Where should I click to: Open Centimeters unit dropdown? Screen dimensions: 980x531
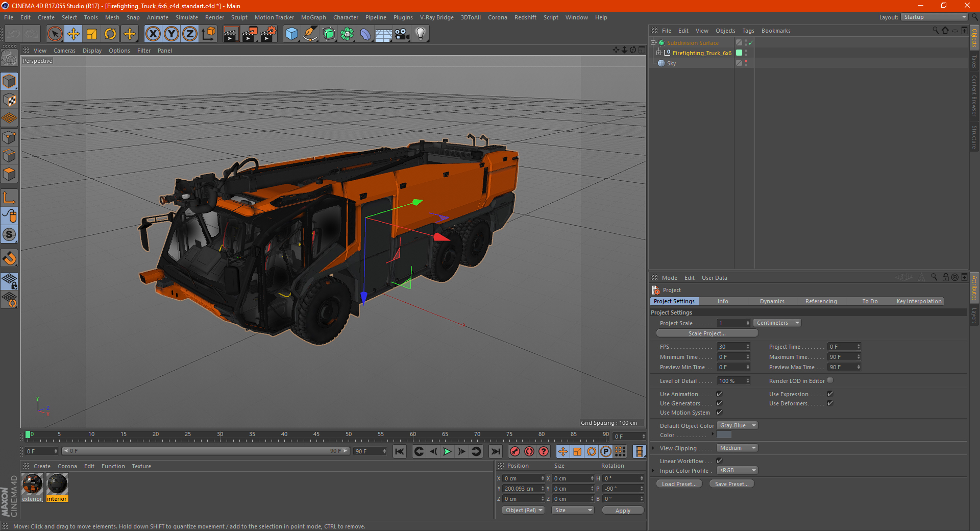coord(777,323)
